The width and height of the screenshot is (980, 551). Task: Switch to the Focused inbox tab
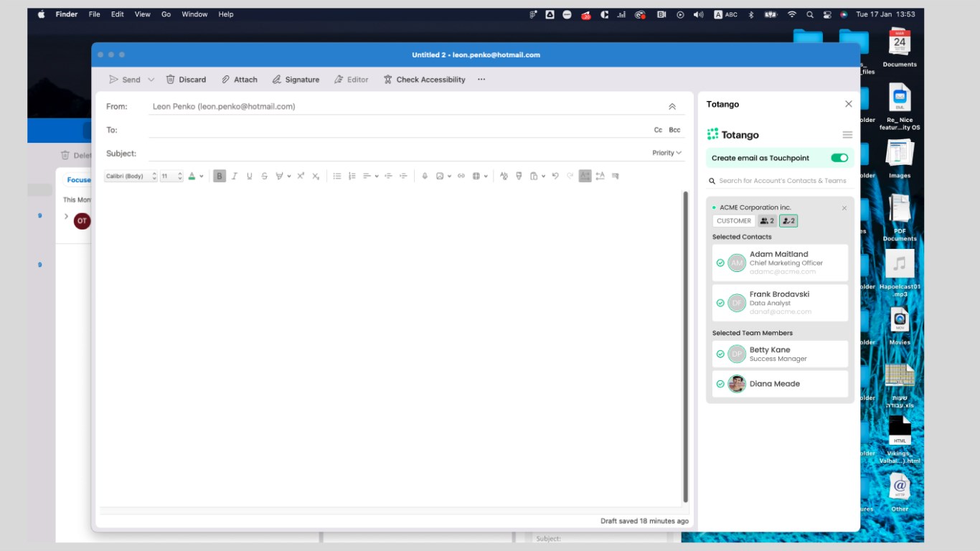click(x=79, y=180)
